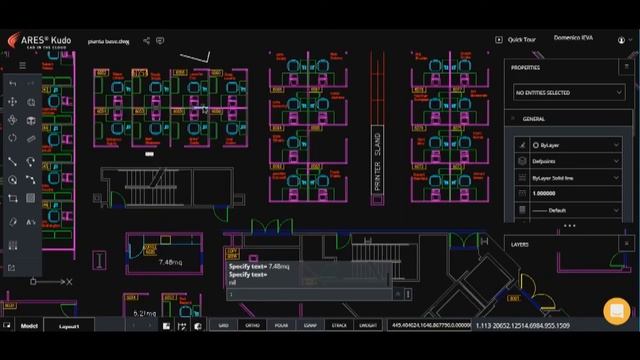Viewport: 640px width, 360px height.
Task: Click the coordinates readout in status bar
Action: click(429, 325)
